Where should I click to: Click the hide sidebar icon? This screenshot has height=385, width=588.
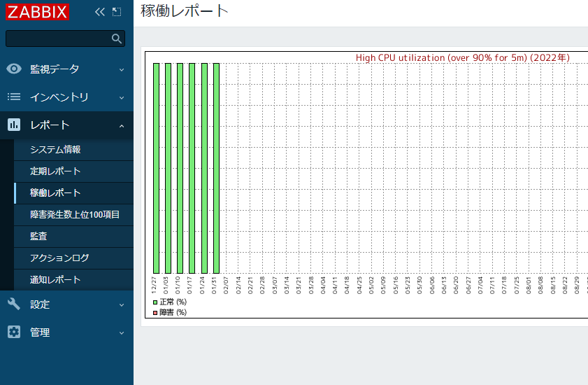point(117,12)
